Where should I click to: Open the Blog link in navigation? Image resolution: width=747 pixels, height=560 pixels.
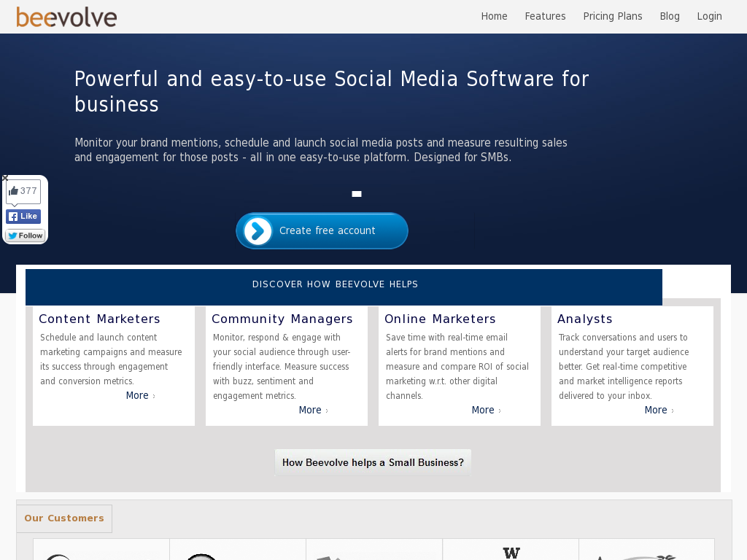(670, 16)
